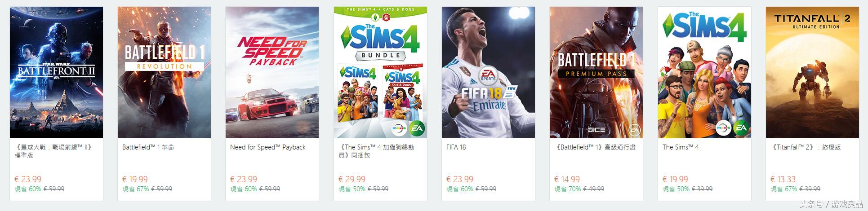This screenshot has height=211, width=868.
Task: Click The Sims 4 base game cover
Action: 704,72
